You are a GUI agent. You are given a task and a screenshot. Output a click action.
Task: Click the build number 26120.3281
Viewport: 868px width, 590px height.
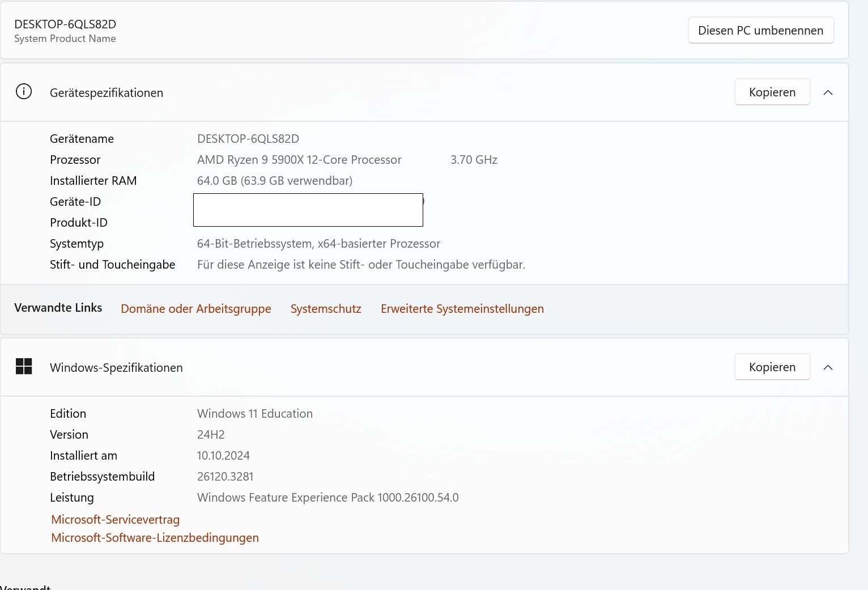(225, 477)
